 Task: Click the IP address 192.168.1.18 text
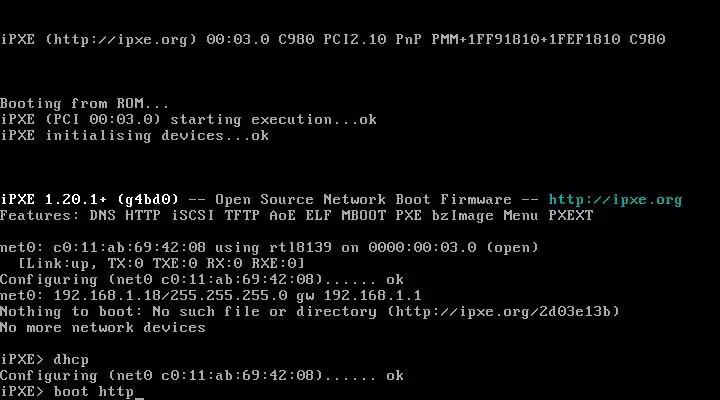coord(97,296)
